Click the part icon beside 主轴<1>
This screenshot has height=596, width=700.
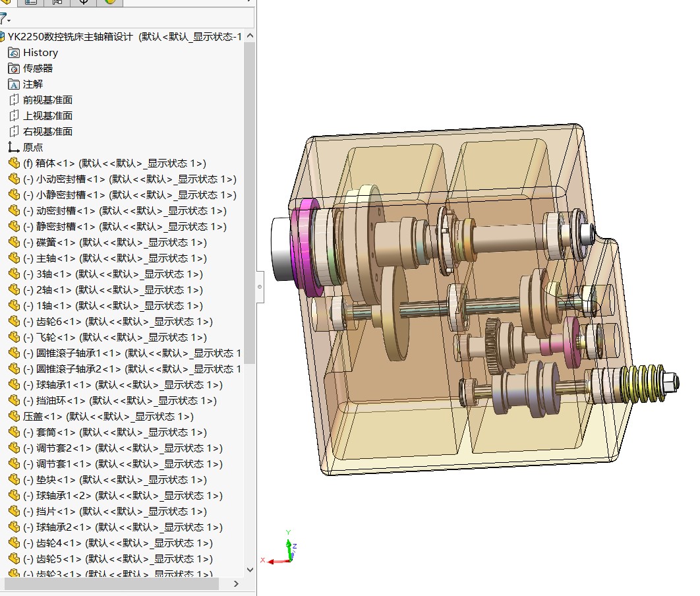[14, 258]
